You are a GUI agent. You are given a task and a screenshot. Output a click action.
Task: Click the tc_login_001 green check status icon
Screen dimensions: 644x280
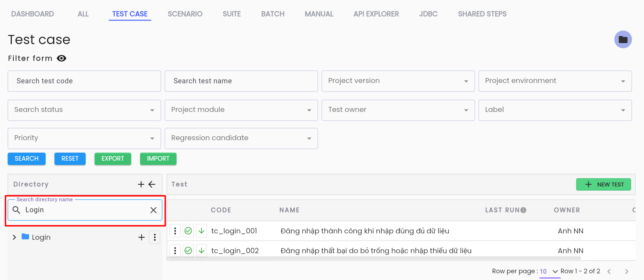pos(188,231)
